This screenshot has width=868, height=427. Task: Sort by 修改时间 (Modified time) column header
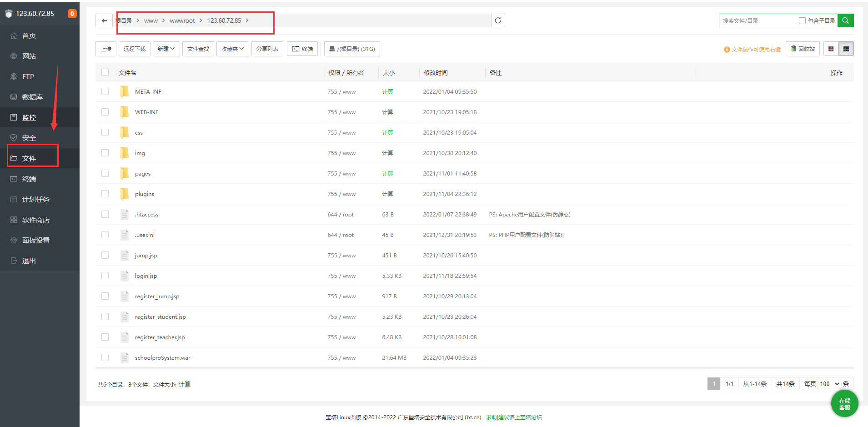(x=436, y=73)
